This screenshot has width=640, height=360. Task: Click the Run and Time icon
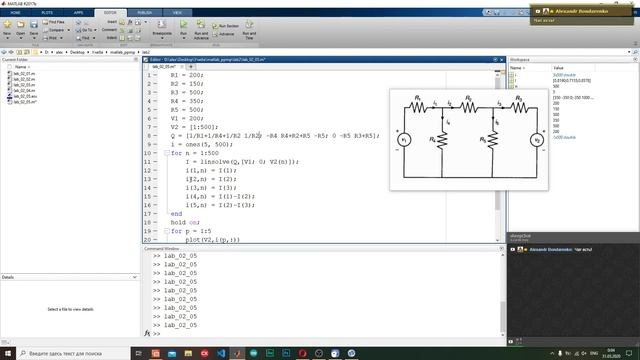(249, 24)
